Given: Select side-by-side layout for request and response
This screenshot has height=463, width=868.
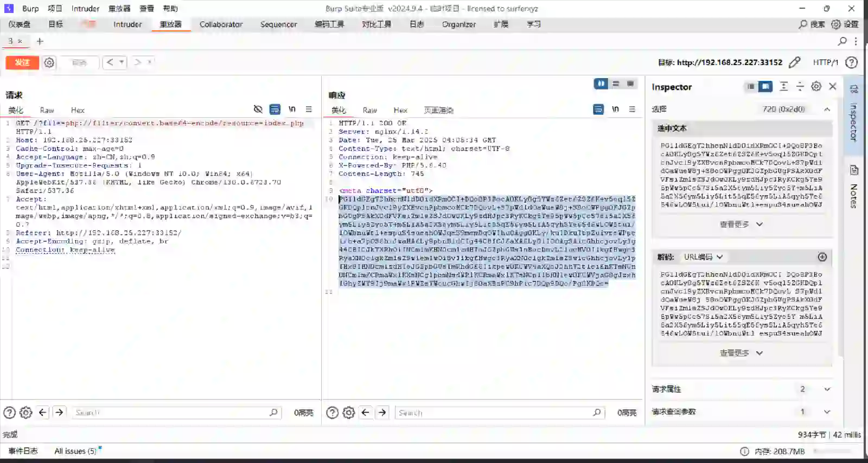Looking at the screenshot, I should coord(601,83).
